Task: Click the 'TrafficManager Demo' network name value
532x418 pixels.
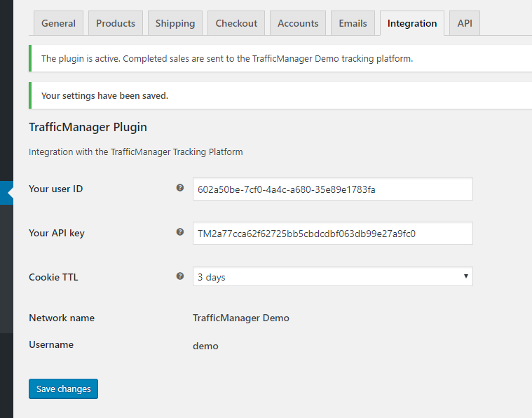Action: click(x=241, y=318)
